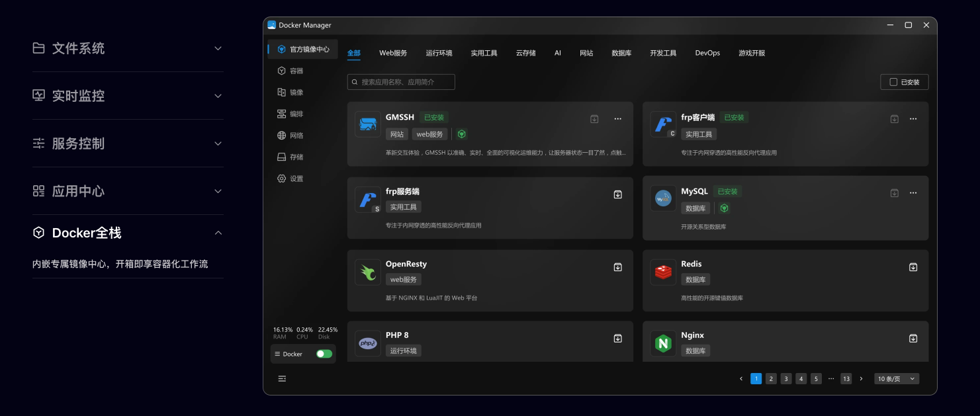Screen dimensions: 980x416
Task: Check the 已安装 installed filter checkbox
Action: click(x=893, y=82)
